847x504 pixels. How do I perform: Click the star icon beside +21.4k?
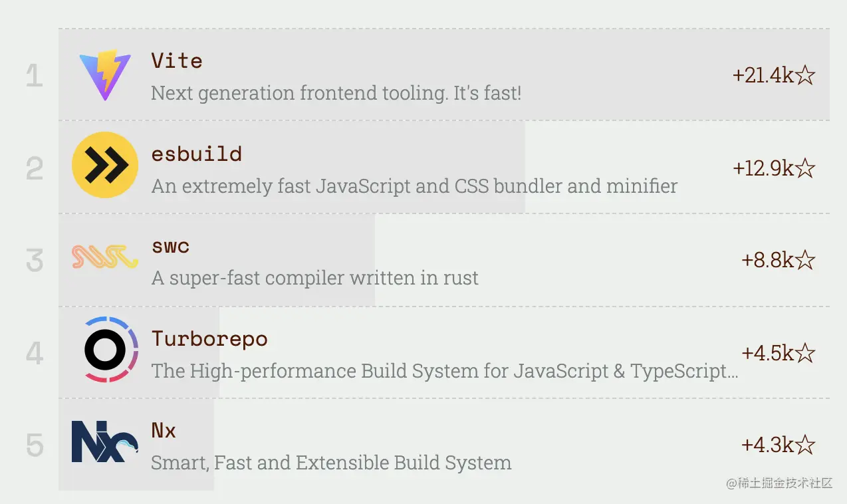[805, 76]
